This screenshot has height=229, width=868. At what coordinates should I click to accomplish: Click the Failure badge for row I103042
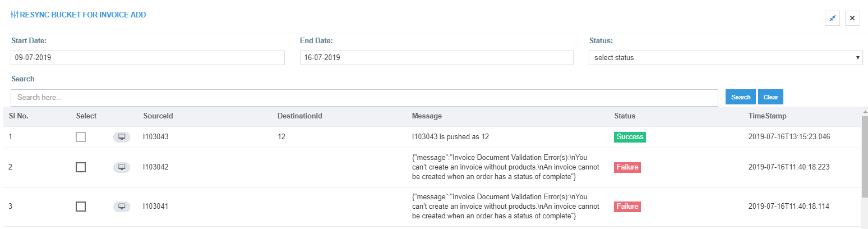pos(627,167)
